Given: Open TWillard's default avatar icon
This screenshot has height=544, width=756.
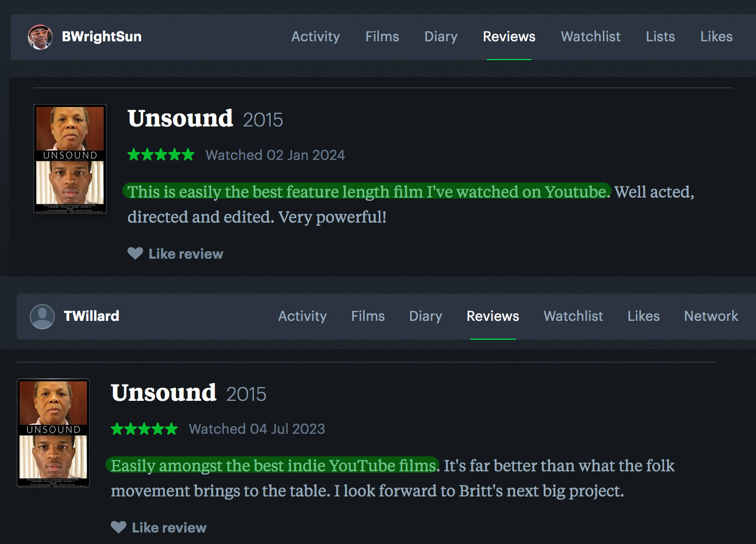Looking at the screenshot, I should tap(42, 316).
